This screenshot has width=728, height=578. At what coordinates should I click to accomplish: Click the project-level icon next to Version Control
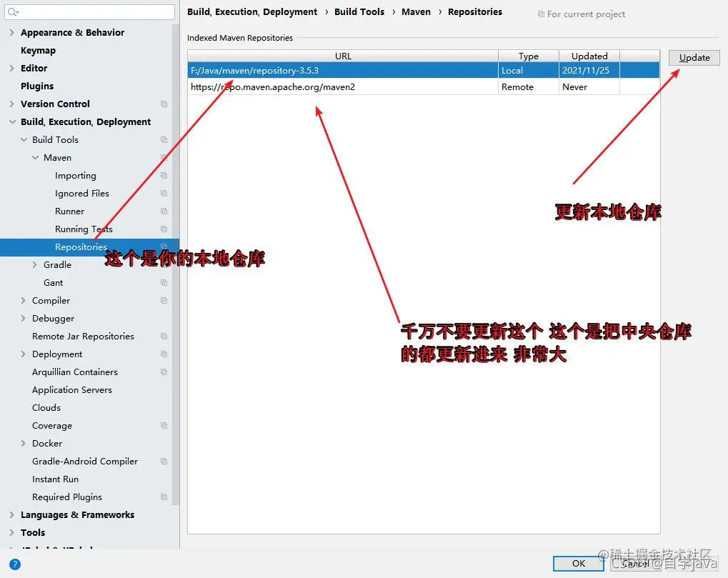coord(164,104)
